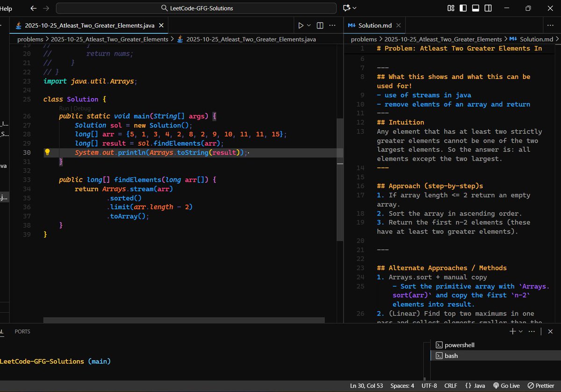
Task: Switch to the Solution.md tab
Action: click(374, 25)
